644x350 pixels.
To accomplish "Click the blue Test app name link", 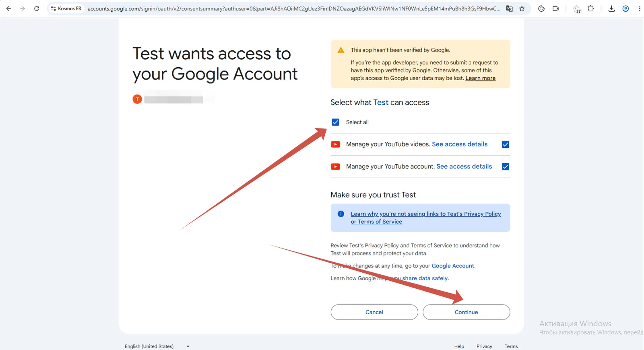I will pos(381,102).
